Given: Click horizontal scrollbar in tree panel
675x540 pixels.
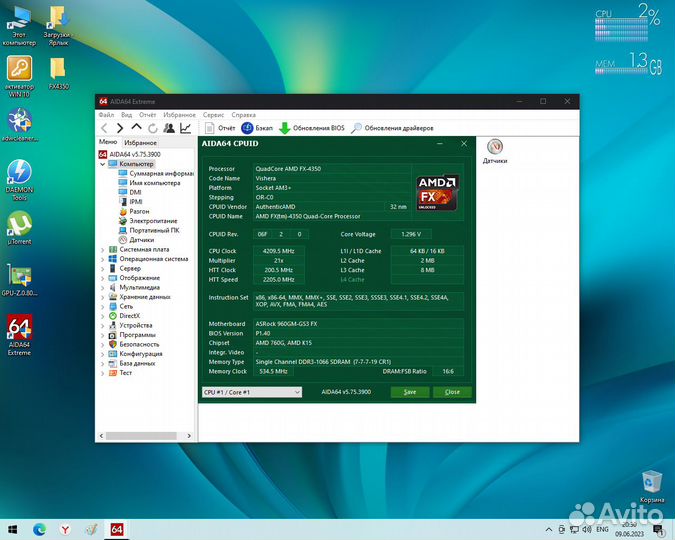Looking at the screenshot, I should 141,436.
